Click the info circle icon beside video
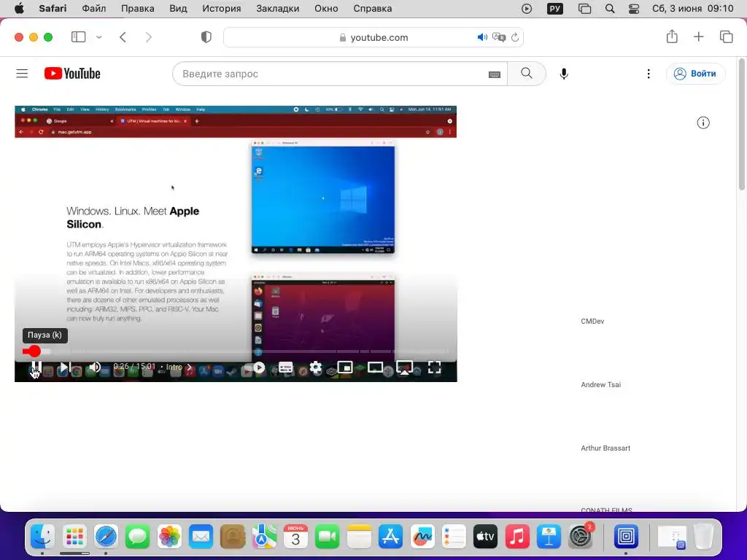Screen dimensions: 747x560 (x=703, y=122)
